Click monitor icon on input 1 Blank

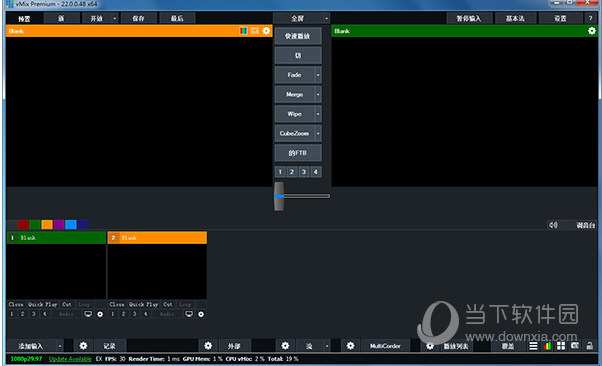(x=88, y=314)
